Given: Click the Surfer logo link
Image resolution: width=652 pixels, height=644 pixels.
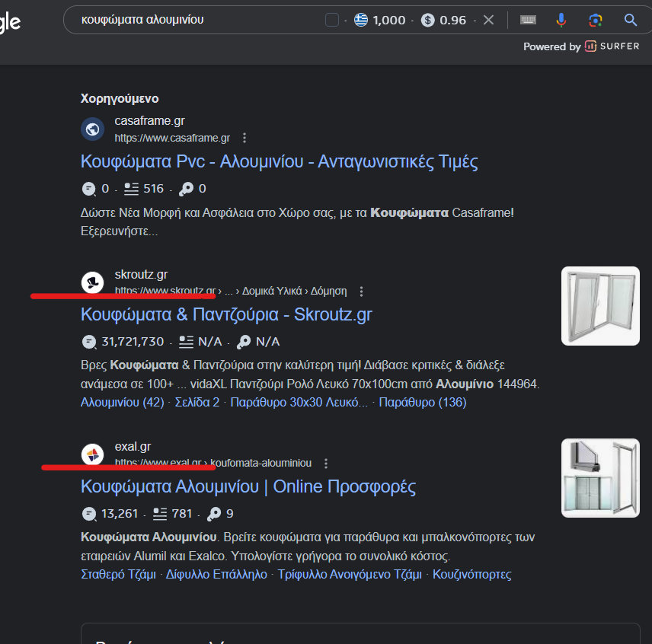Looking at the screenshot, I should click(x=612, y=46).
